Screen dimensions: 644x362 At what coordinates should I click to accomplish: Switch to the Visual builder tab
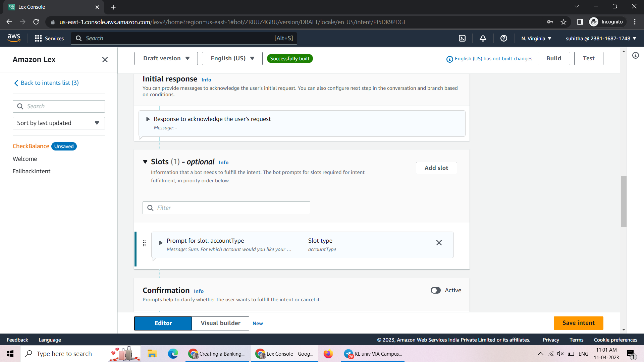pyautogui.click(x=220, y=323)
